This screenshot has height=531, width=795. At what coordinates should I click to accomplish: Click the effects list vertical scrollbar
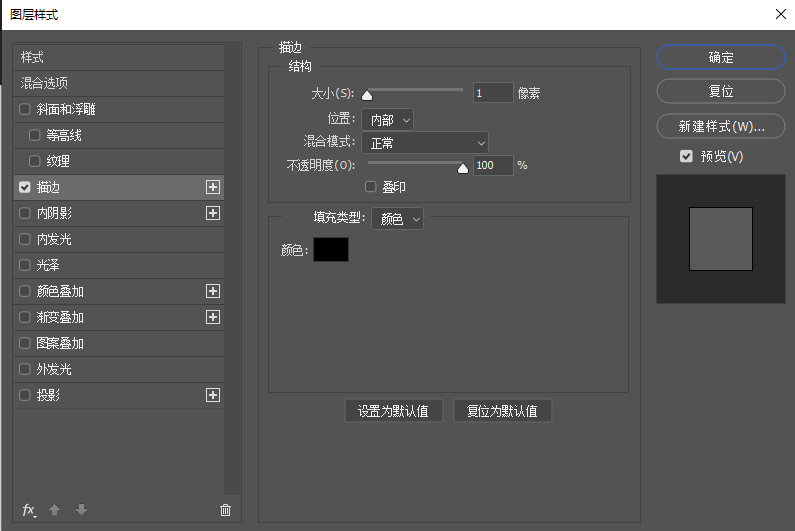[232, 269]
